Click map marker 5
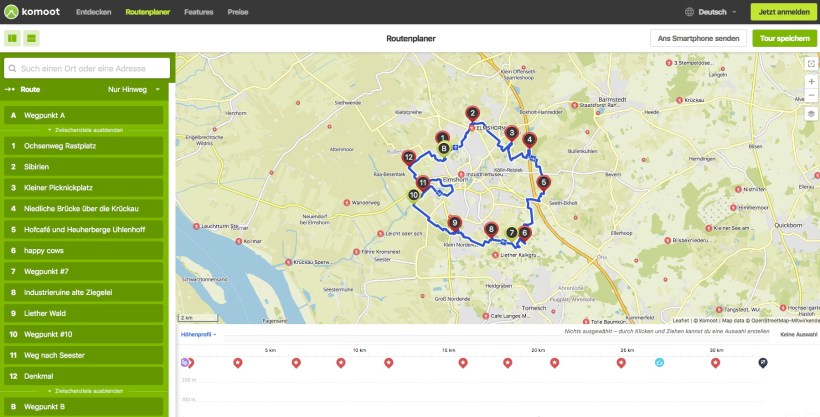Screen dimensions: 820x417 point(543,183)
